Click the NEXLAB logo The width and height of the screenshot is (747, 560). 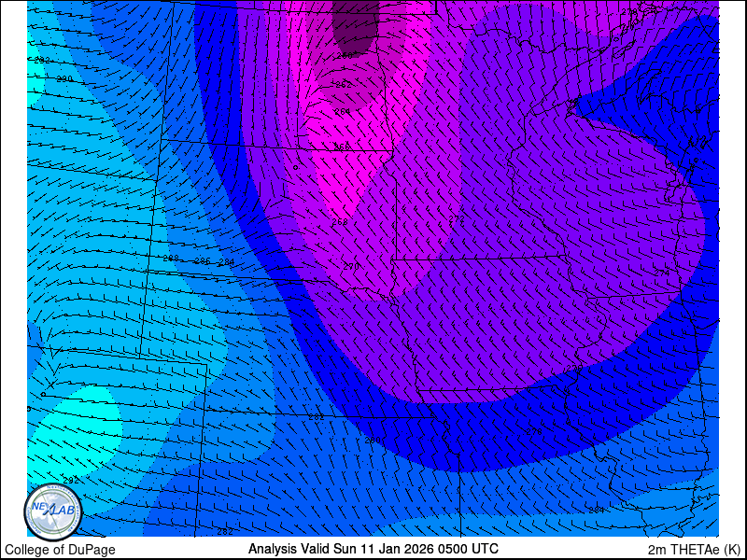(53, 512)
